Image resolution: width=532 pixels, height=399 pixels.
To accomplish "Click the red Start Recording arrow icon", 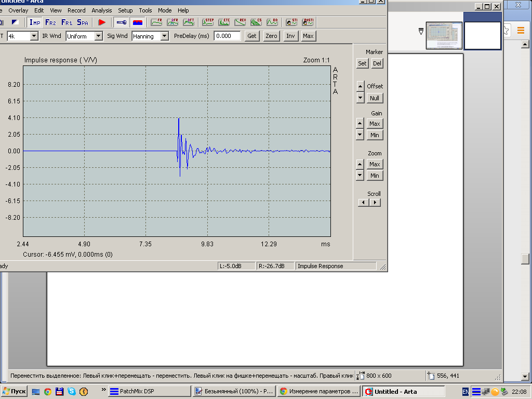I will coord(102,22).
